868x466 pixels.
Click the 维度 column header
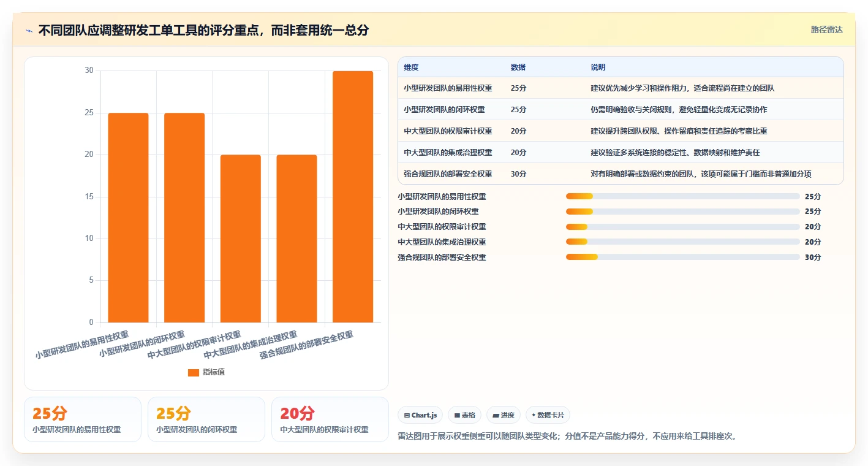click(411, 67)
